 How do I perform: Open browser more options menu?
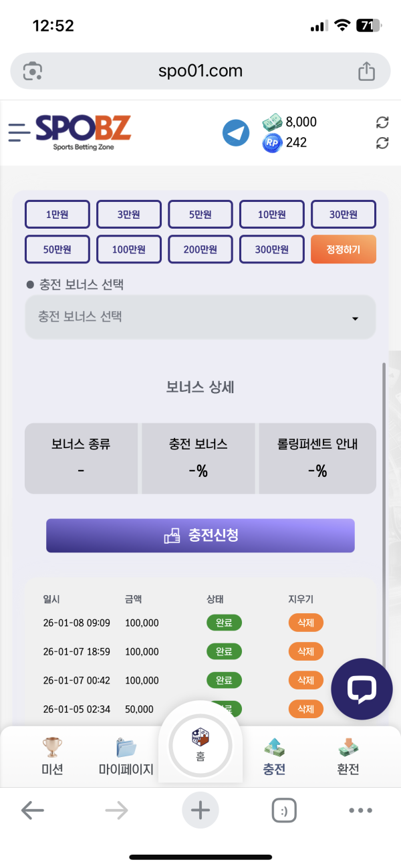[360, 811]
